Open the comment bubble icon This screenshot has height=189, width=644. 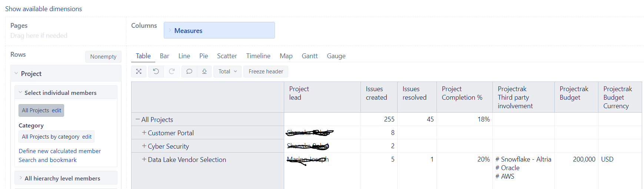coord(189,72)
